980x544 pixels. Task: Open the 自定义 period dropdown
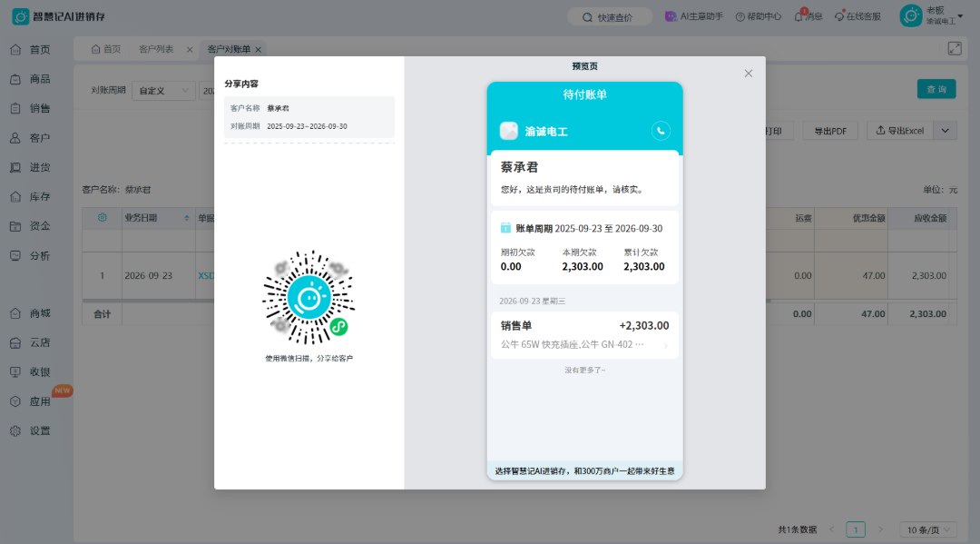(163, 91)
